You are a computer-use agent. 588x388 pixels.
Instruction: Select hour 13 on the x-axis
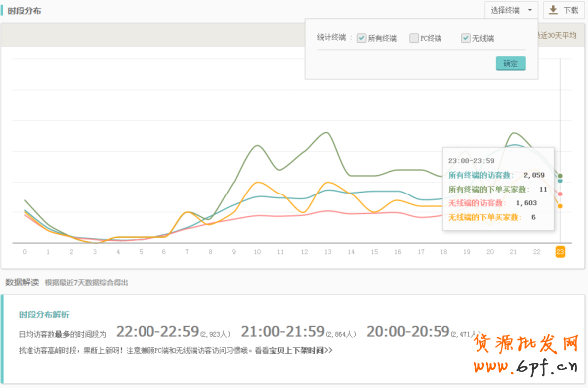tap(327, 252)
